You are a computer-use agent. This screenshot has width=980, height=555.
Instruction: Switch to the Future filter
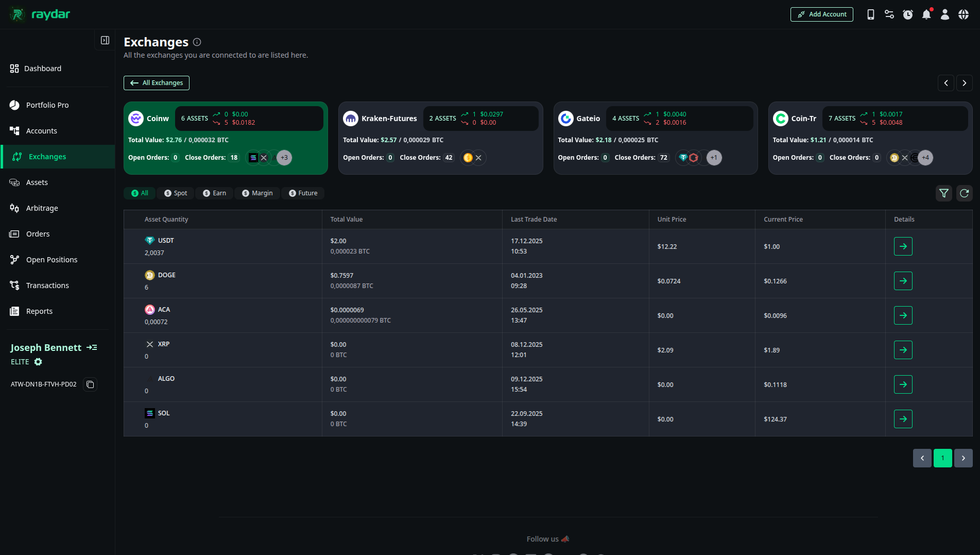pyautogui.click(x=302, y=193)
